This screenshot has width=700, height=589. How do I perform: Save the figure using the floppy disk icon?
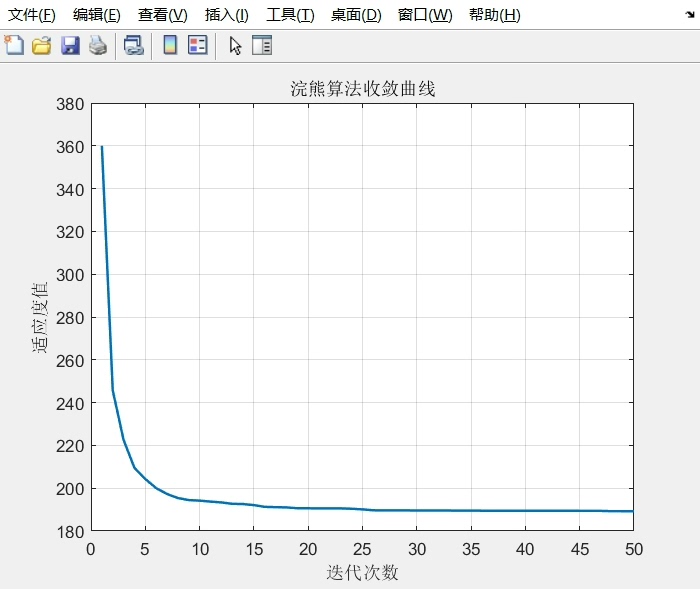[70, 46]
